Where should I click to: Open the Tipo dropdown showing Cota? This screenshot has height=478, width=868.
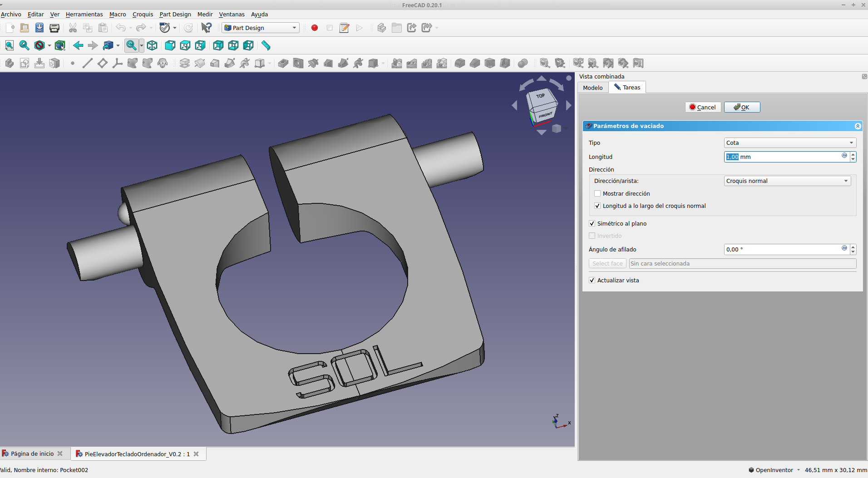(x=789, y=143)
